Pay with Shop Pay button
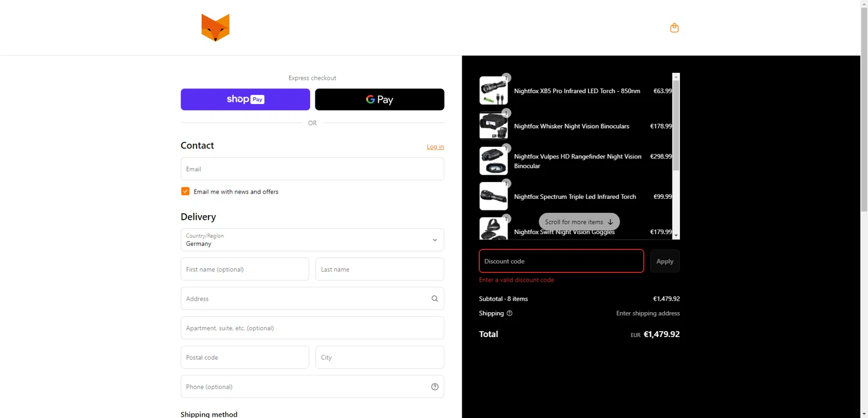868x418 pixels. pos(245,99)
